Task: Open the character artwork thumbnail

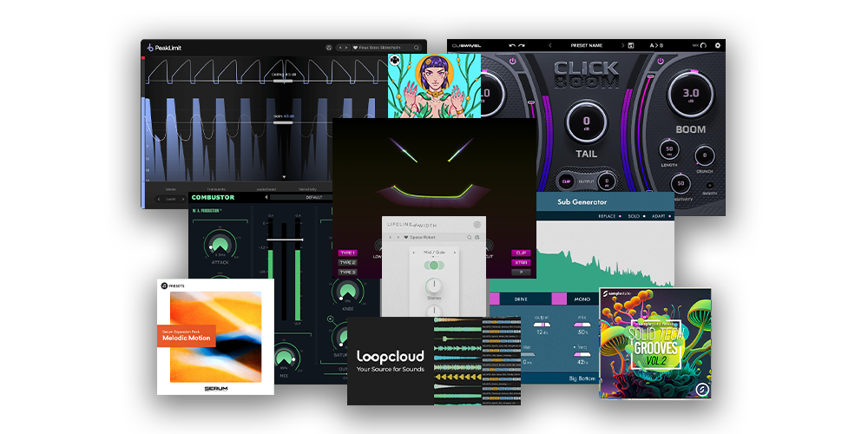Action: [434, 85]
